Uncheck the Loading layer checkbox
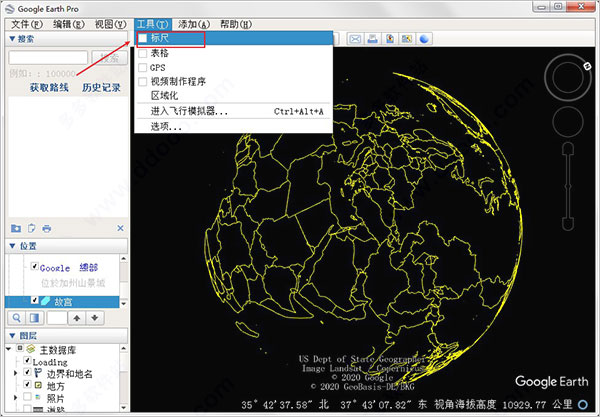Viewport: 600px width, 417px height. [x=27, y=360]
